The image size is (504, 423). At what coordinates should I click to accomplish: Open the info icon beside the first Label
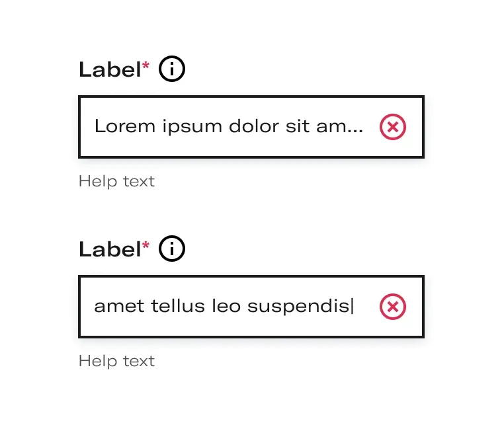pyautogui.click(x=172, y=69)
